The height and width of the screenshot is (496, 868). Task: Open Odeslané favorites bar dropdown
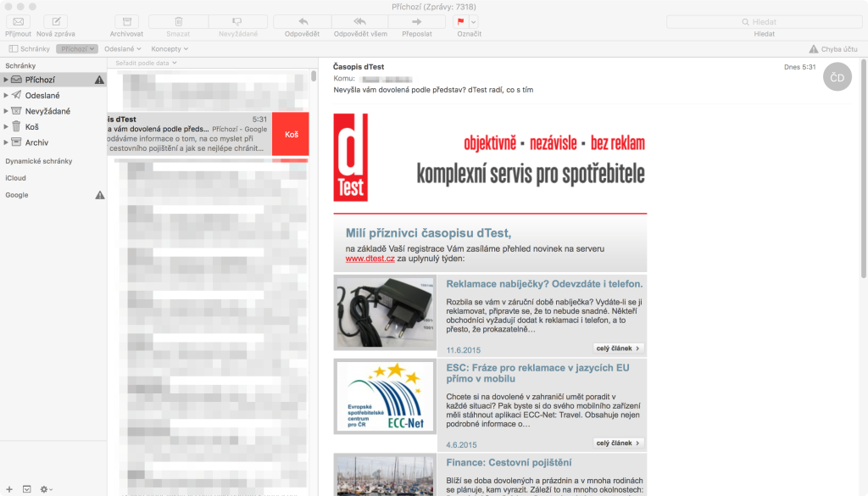pyautogui.click(x=122, y=48)
